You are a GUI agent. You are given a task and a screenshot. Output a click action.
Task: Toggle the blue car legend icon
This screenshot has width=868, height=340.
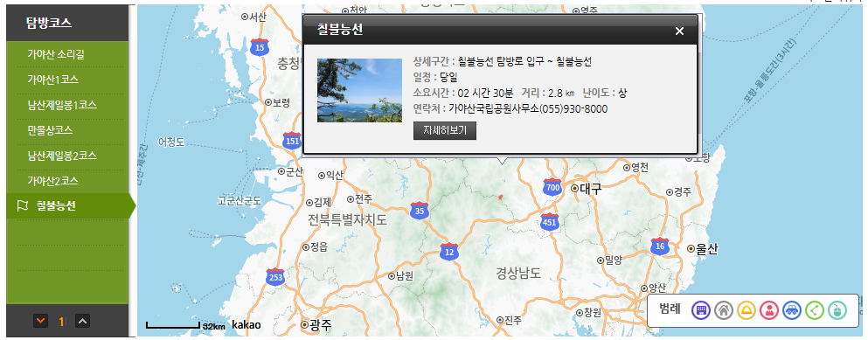(792, 310)
